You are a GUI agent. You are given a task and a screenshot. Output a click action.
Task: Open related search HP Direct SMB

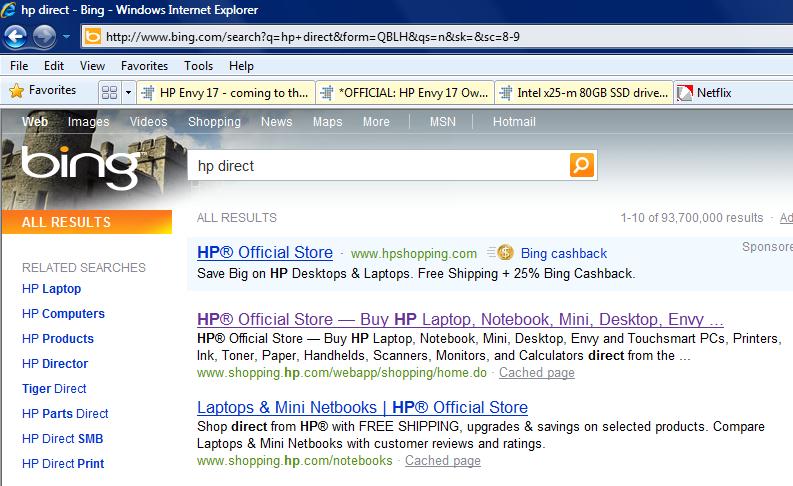point(62,438)
